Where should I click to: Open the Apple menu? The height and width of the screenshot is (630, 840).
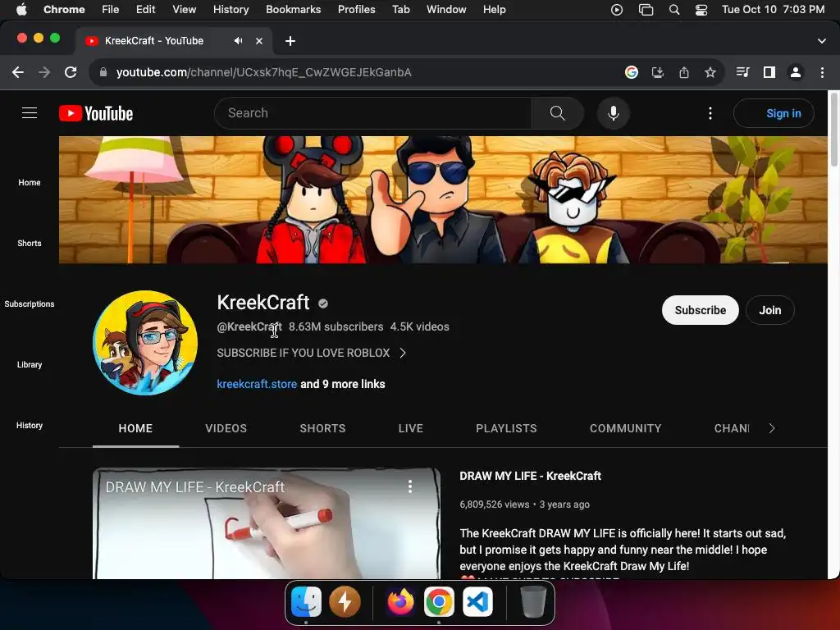pos(21,10)
